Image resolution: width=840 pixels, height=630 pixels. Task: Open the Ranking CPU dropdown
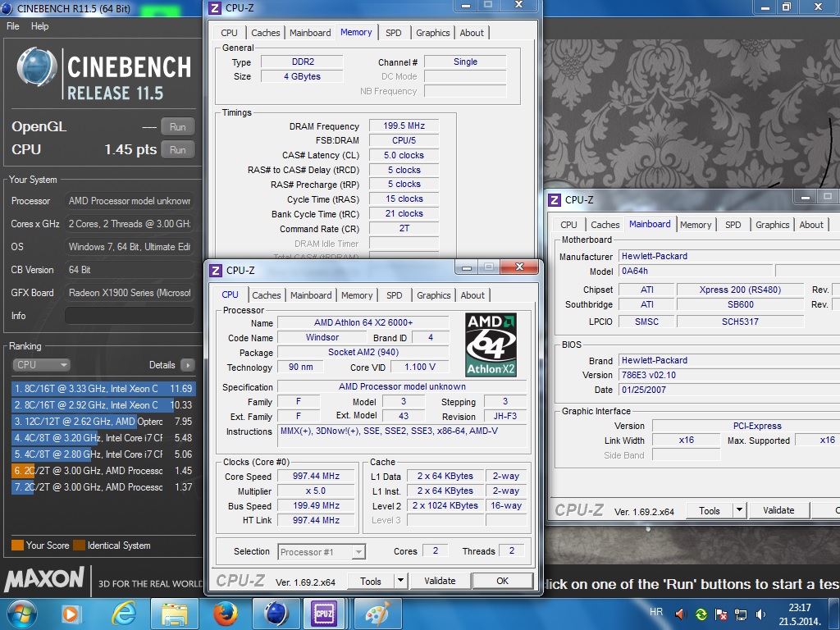click(x=41, y=365)
